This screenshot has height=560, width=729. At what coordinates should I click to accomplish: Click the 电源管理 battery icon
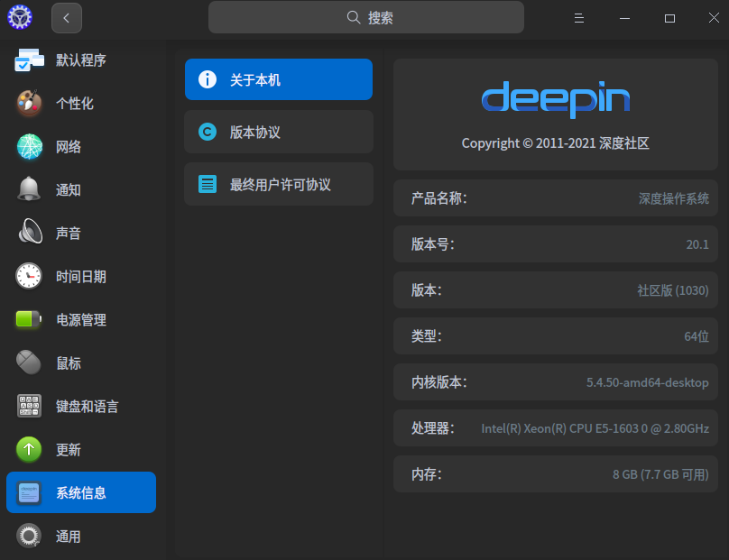[x=28, y=319]
